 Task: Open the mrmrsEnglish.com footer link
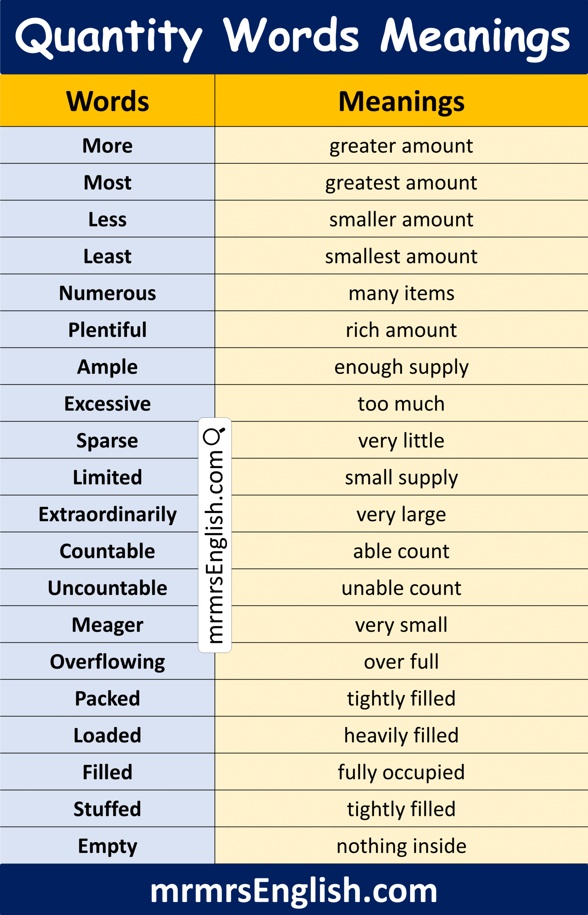pos(294,891)
